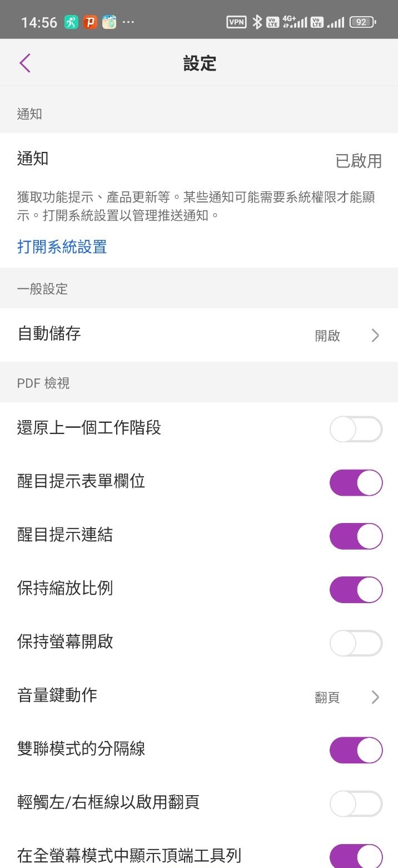Expand 自動儲存 chevron arrow

click(x=375, y=336)
